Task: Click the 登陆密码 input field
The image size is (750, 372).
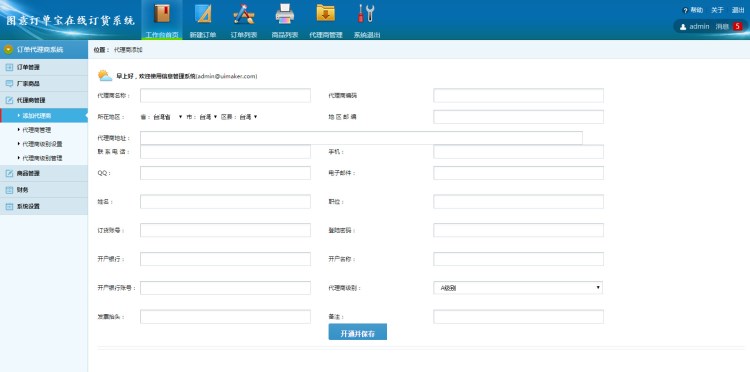Action: [x=518, y=230]
